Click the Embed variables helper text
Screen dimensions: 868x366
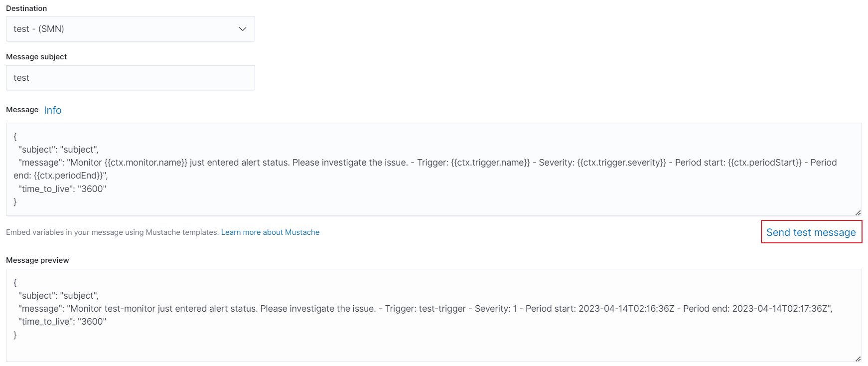point(112,232)
